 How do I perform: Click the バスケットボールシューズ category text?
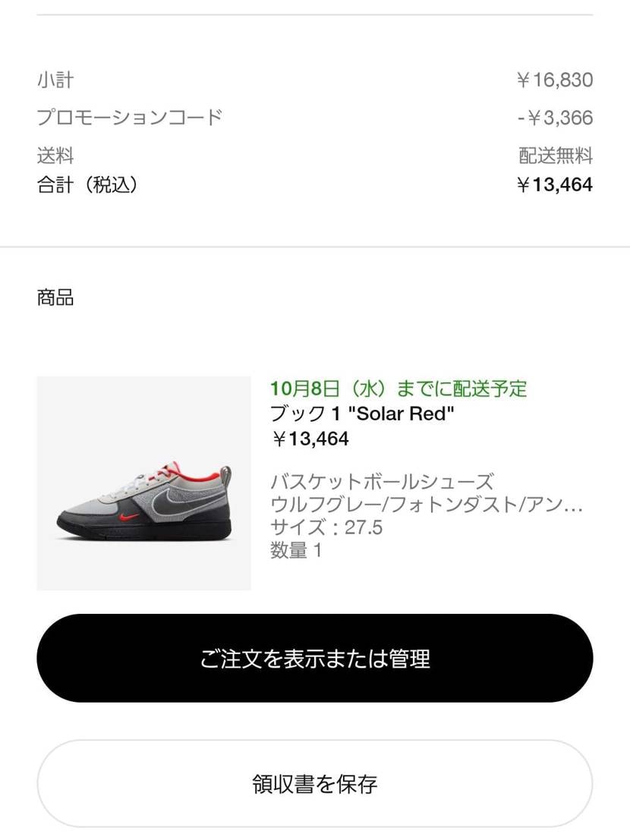tap(382, 482)
